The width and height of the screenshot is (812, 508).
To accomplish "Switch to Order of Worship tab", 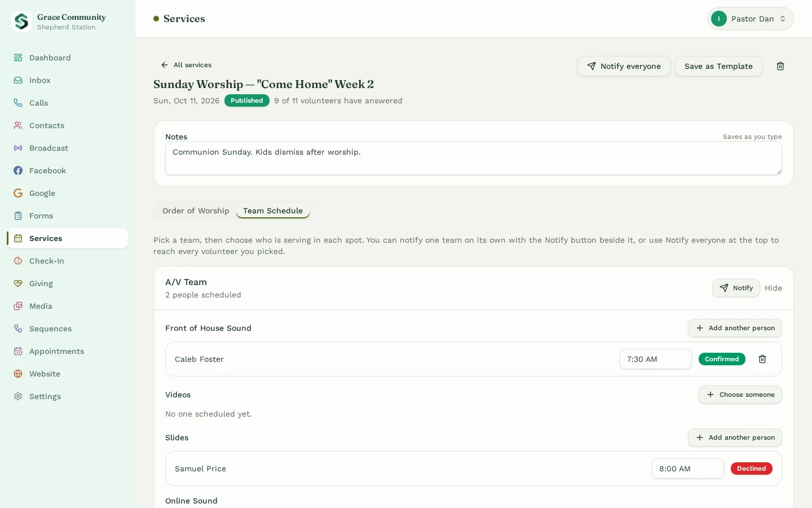I will [x=196, y=211].
